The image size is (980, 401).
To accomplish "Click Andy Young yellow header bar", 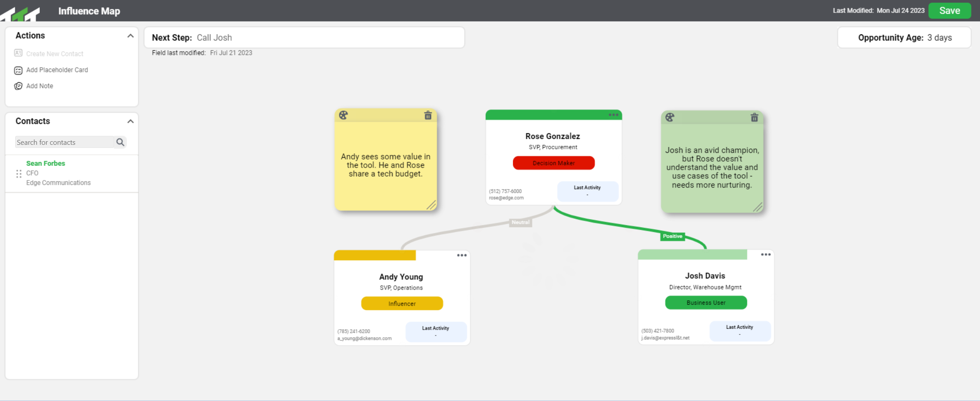I will tap(375, 255).
